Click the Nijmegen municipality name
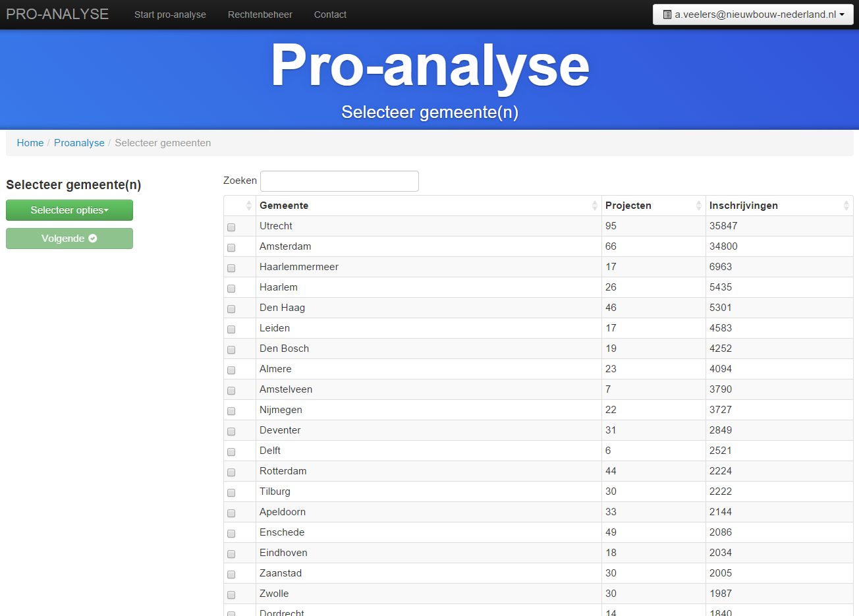The image size is (859, 616). [281, 410]
